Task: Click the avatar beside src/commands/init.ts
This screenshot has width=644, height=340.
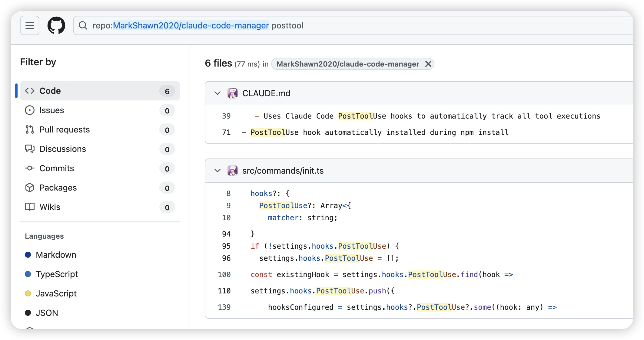Action: click(233, 171)
